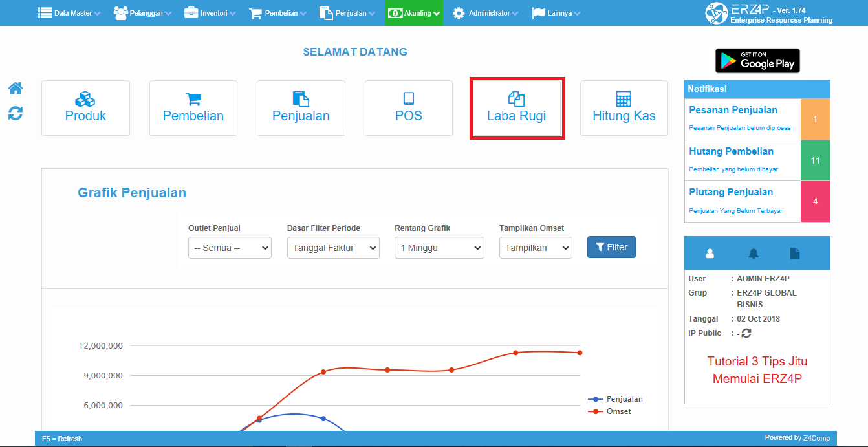Open the Laba Rugi report tile
The width and height of the screenshot is (868, 447).
point(517,108)
